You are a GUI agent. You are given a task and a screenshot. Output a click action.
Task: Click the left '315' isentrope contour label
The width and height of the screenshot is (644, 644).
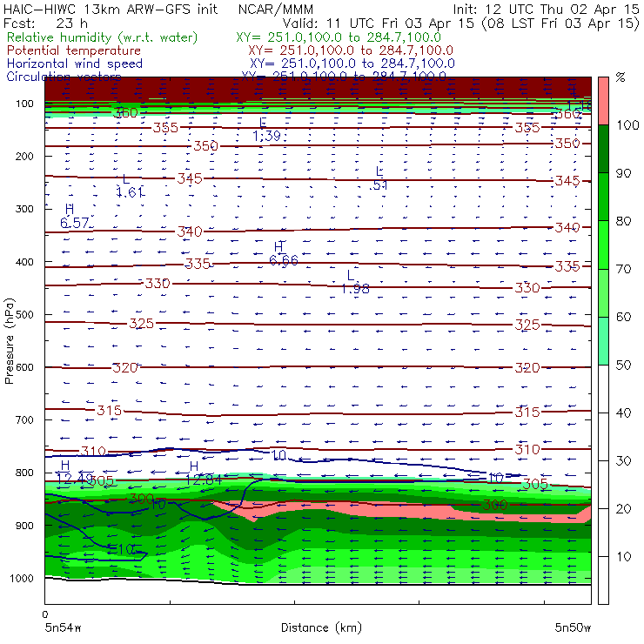110,410
